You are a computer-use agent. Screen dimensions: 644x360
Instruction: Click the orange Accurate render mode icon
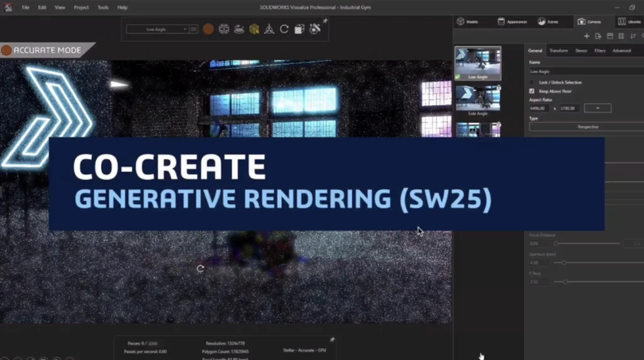(x=208, y=29)
